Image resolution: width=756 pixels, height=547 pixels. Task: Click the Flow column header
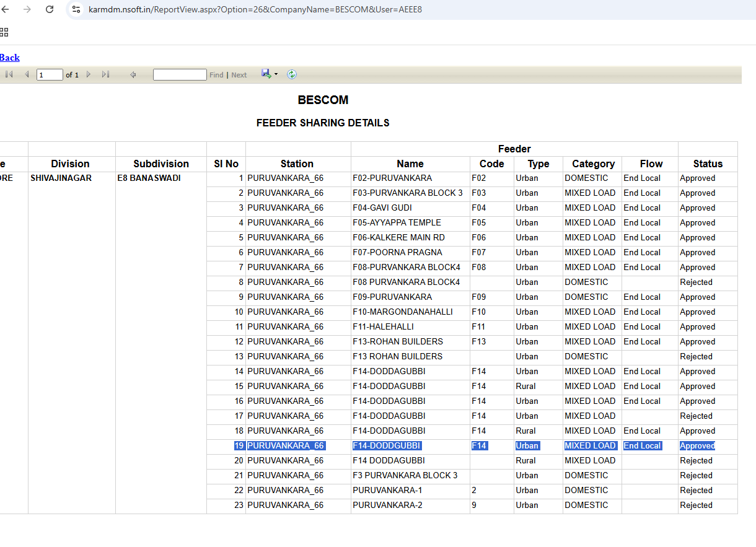tap(651, 164)
